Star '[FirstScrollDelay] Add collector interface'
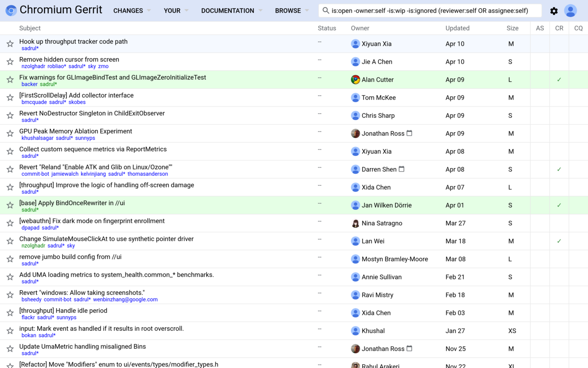This screenshot has width=588, height=368. click(10, 98)
